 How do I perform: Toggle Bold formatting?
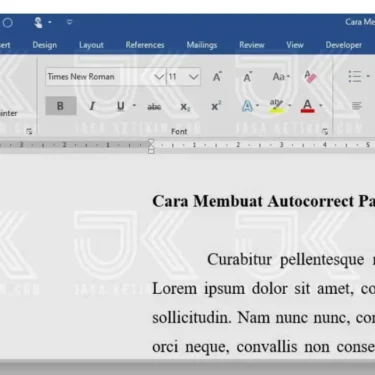(x=61, y=106)
